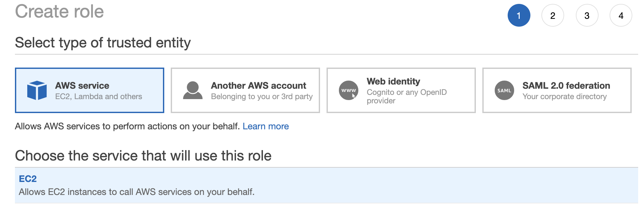Viewport: 644px width, 206px height.
Task: Click the Create role page heading
Action: 59,11
